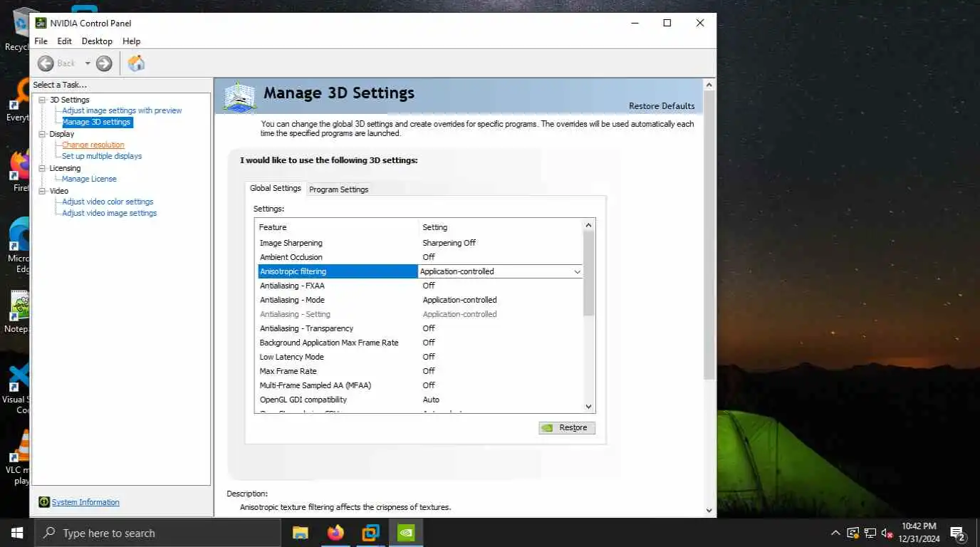The height and width of the screenshot is (547, 980).
Task: Click the muted volume tray icon
Action: (887, 533)
